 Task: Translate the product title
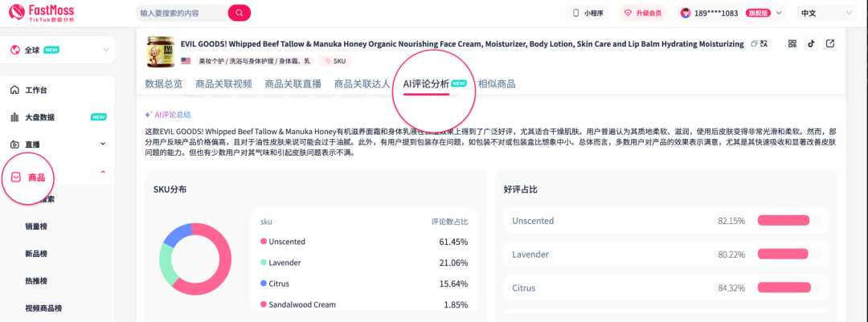(764, 43)
